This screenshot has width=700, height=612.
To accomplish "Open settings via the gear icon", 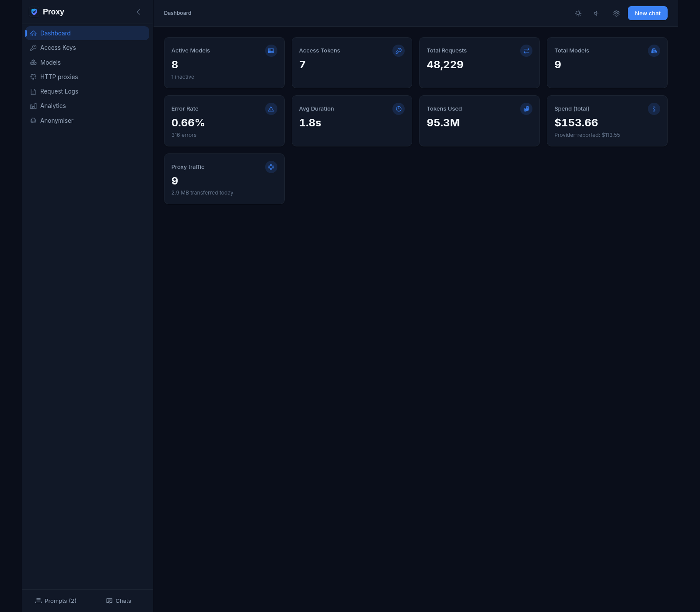I will point(616,13).
